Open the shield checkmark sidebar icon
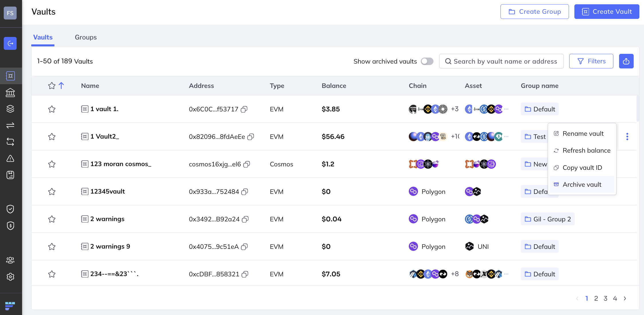Viewport: 644px width, 315px height. 10,209
